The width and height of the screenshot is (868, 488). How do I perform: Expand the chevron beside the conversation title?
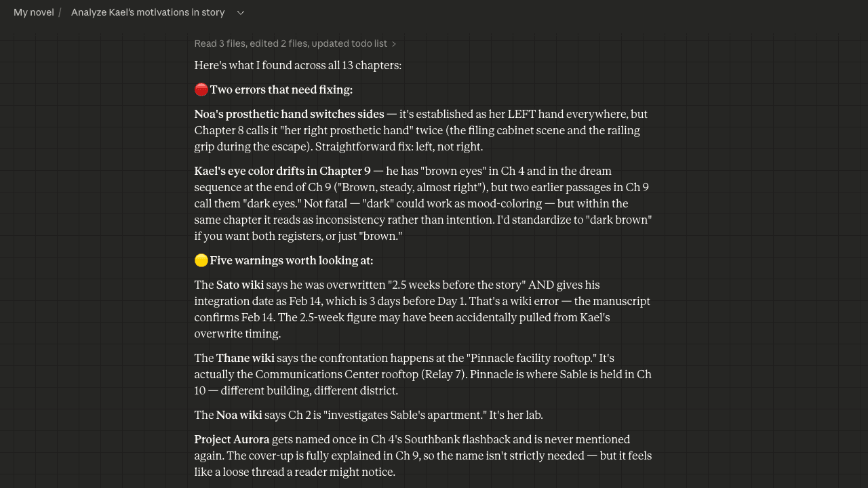click(240, 12)
